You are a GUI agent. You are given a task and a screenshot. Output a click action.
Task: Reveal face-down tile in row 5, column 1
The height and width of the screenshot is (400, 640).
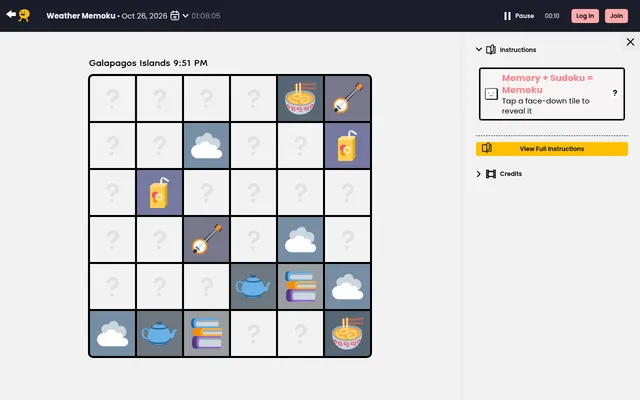(x=112, y=287)
